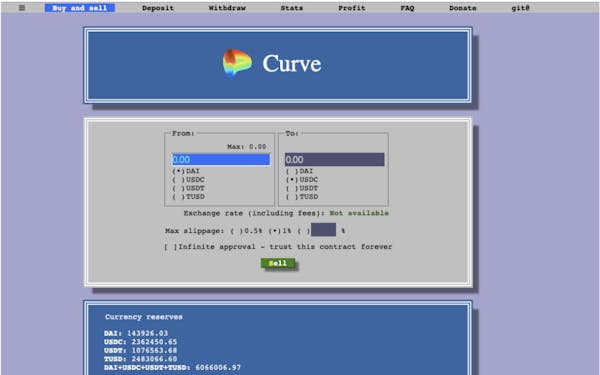
Task: Choose TUSD as the To currency
Action: pyautogui.click(x=302, y=197)
